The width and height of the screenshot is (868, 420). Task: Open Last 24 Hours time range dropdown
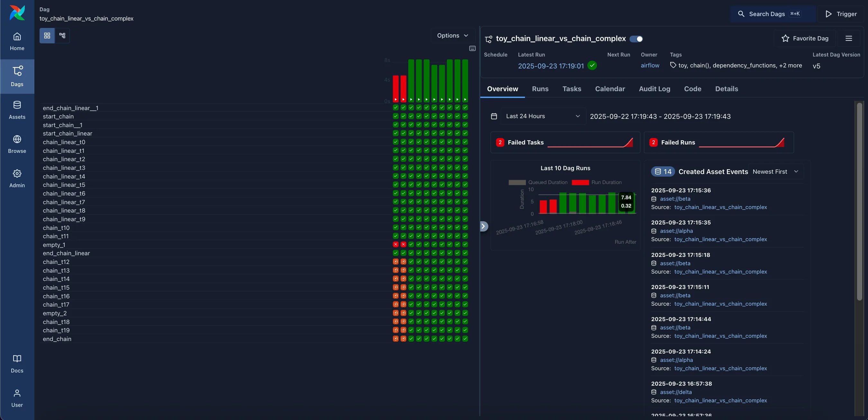point(543,116)
